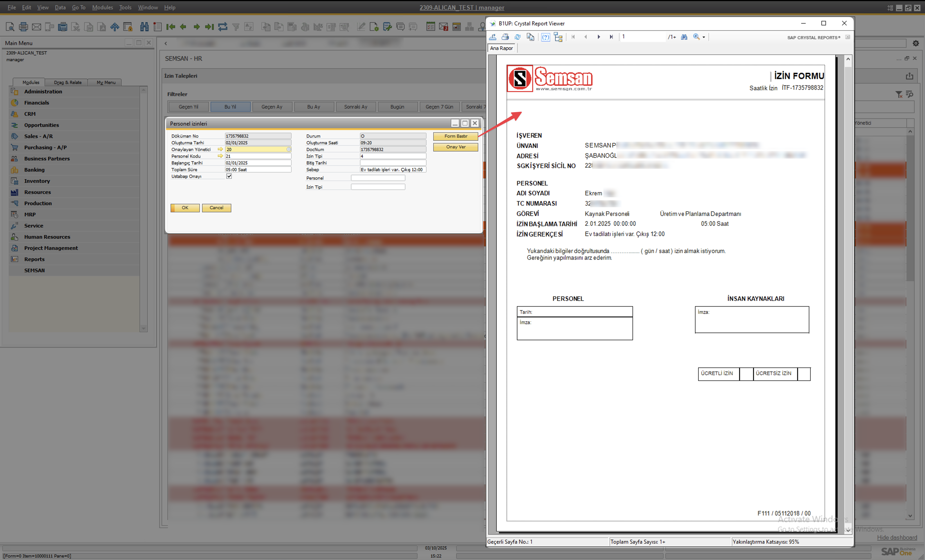This screenshot has width=925, height=560.
Task: Print the report from Crystal viewer toolbar
Action: click(505, 37)
